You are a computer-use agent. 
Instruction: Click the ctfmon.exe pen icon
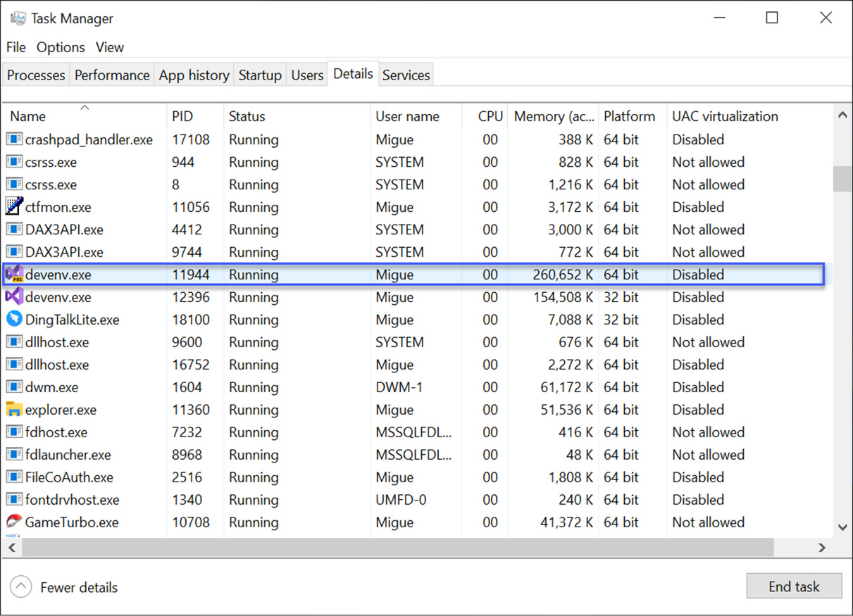[x=13, y=207]
